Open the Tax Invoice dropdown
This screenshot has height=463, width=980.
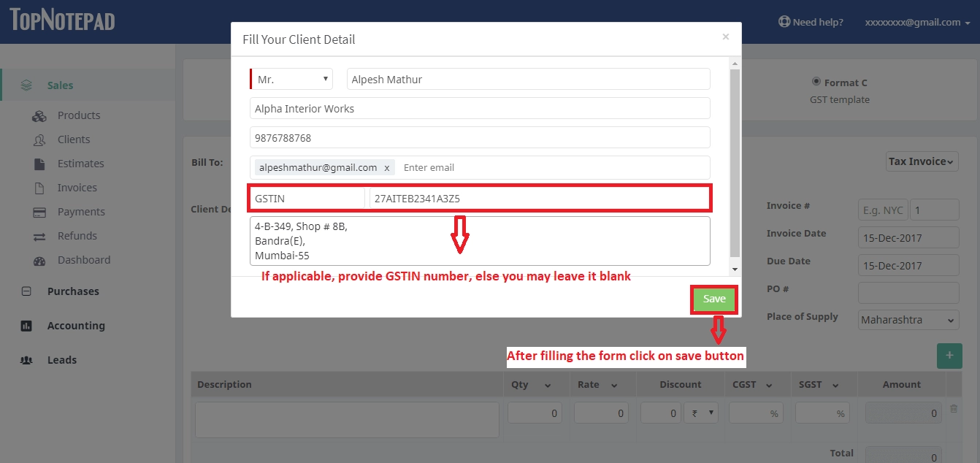[x=922, y=161]
